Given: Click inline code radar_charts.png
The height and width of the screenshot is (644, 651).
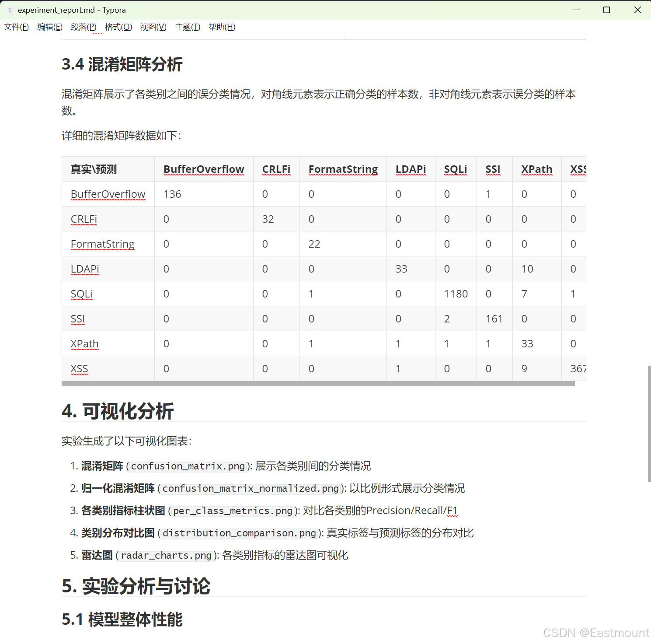Looking at the screenshot, I should coord(166,555).
